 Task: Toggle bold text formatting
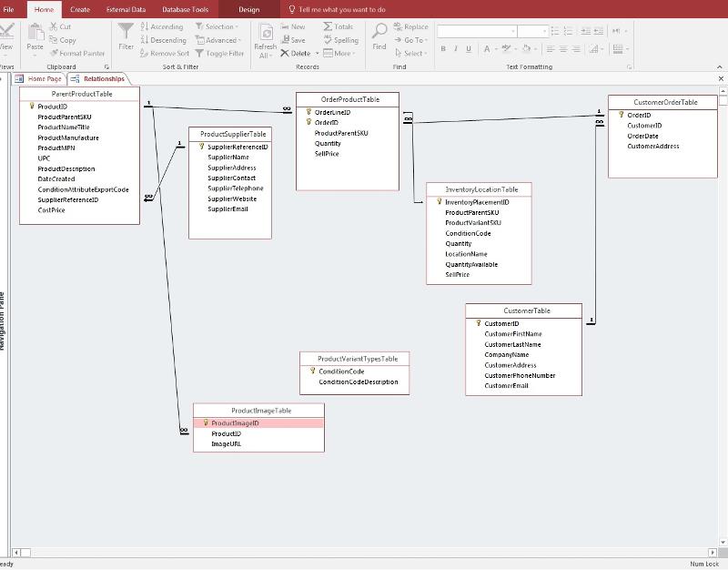click(443, 49)
